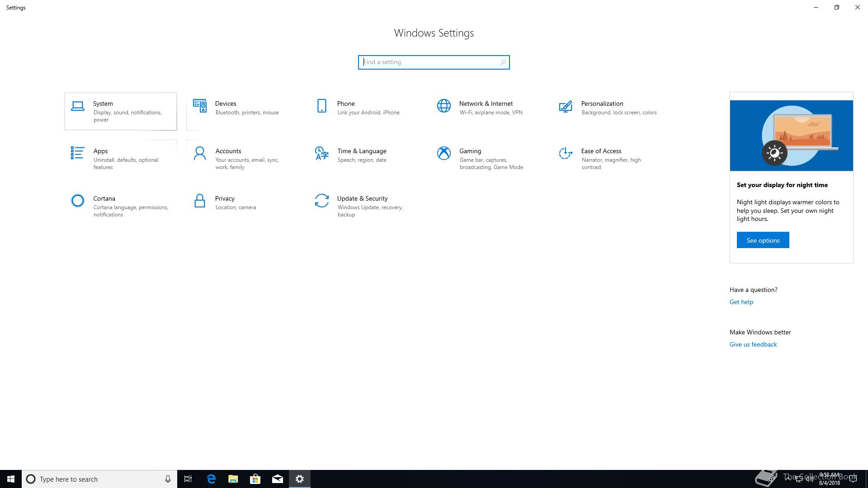
Task: Focus the Find a setting search box
Action: point(434,62)
